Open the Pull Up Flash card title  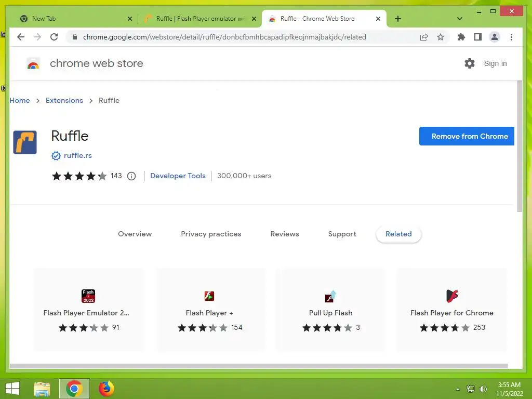pyautogui.click(x=331, y=313)
